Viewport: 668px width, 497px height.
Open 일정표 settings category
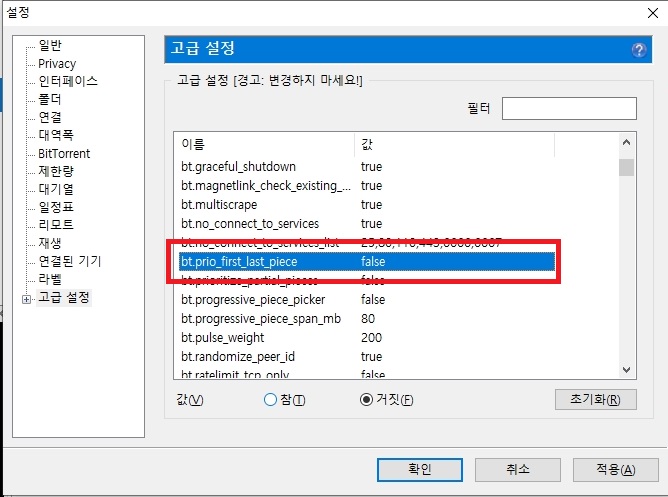56,207
